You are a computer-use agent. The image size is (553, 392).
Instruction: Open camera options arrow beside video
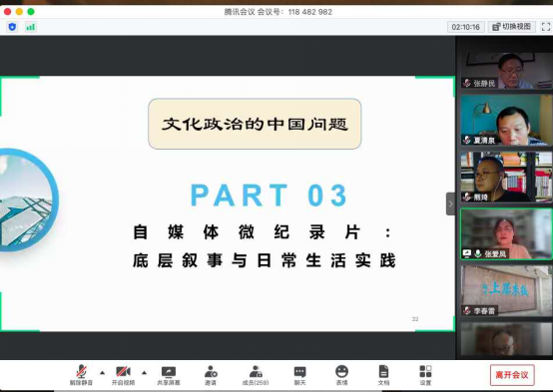pyautogui.click(x=145, y=373)
